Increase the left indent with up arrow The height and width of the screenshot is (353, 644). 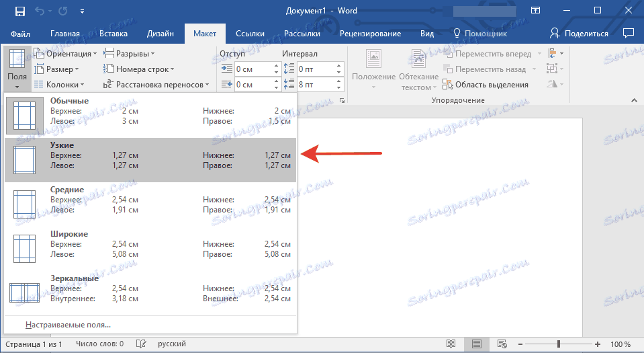pos(277,66)
